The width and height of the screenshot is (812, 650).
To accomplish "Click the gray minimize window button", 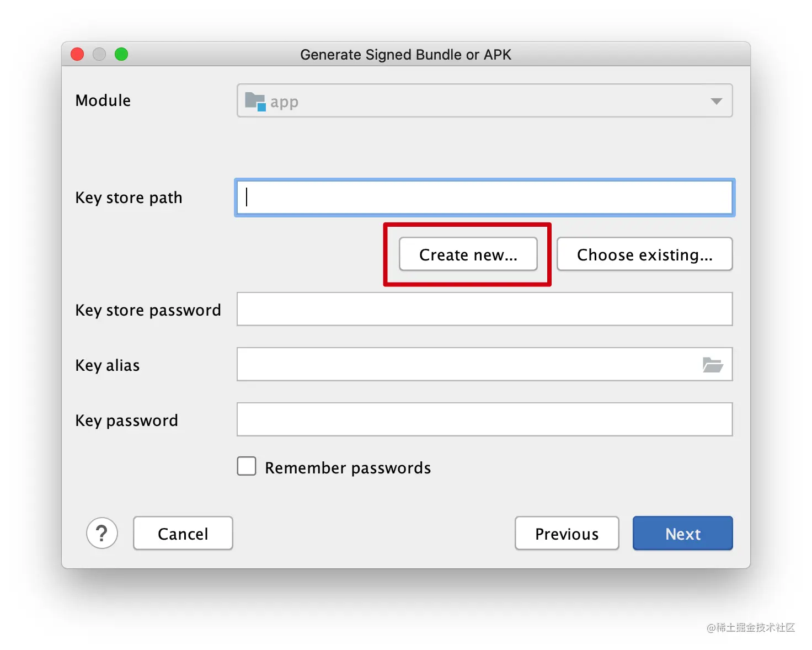I will [x=99, y=54].
